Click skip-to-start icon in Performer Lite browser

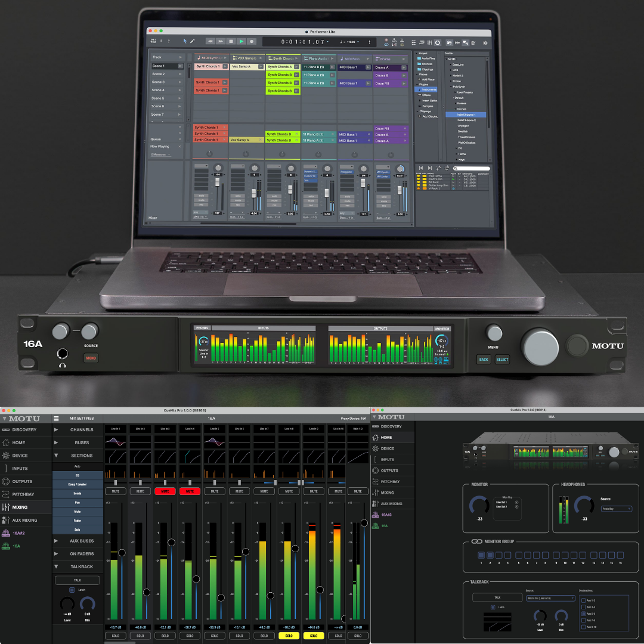[x=421, y=168]
